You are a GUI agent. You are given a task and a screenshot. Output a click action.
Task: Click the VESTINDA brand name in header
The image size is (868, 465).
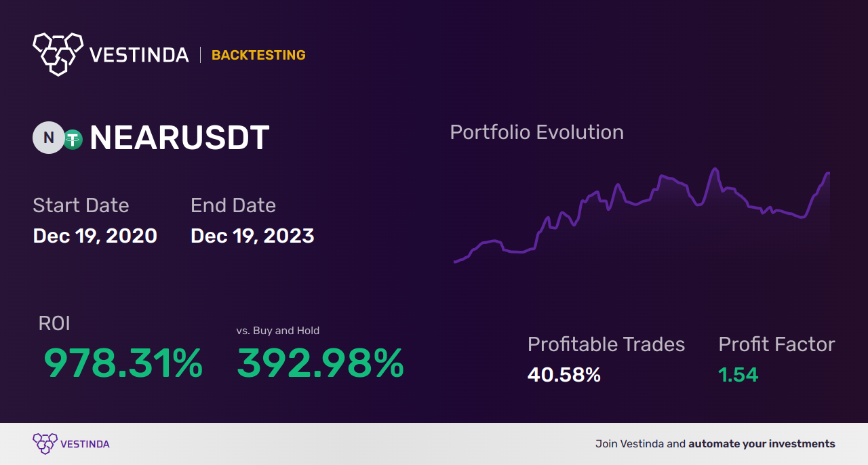(139, 55)
